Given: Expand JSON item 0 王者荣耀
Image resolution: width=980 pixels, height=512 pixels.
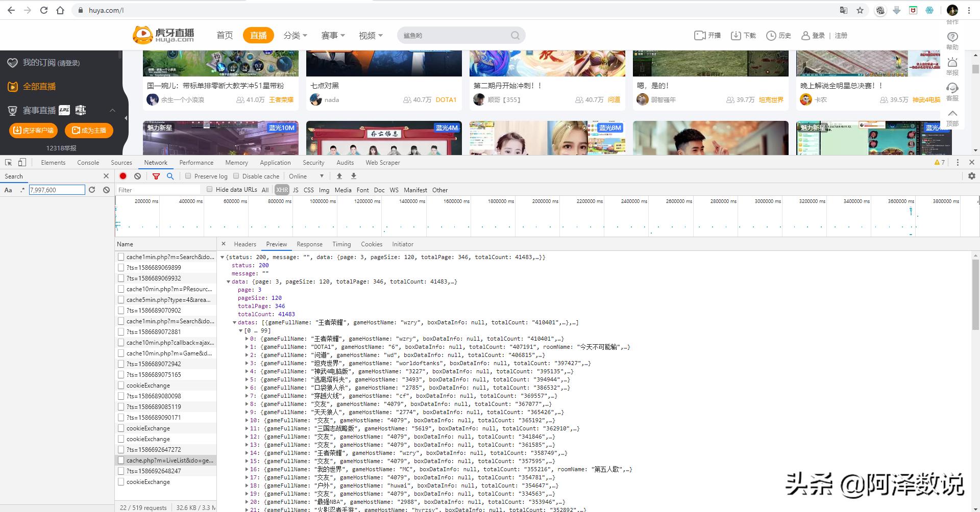Looking at the screenshot, I should click(247, 339).
